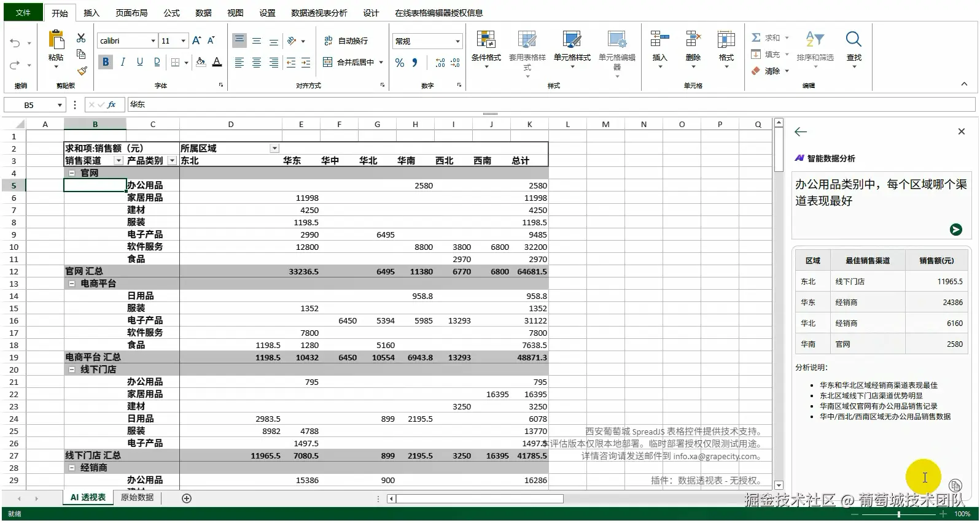
Task: Click the Copy icon in clipboard group
Action: (x=81, y=54)
